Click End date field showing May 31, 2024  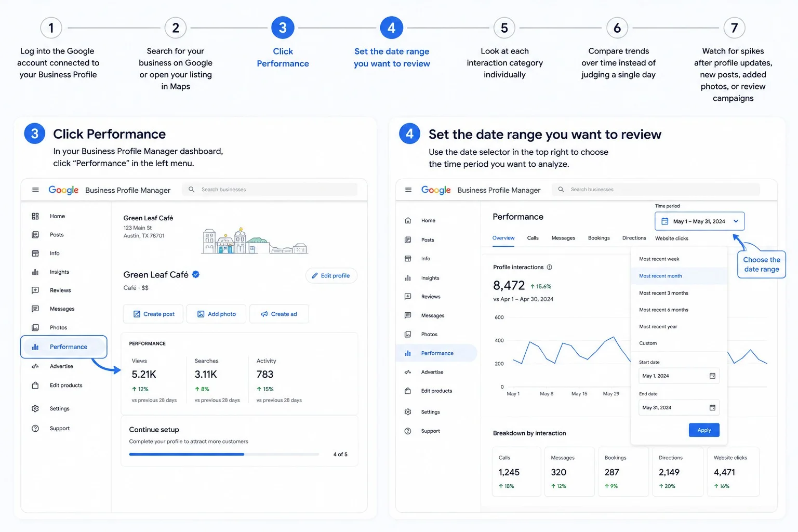point(679,408)
